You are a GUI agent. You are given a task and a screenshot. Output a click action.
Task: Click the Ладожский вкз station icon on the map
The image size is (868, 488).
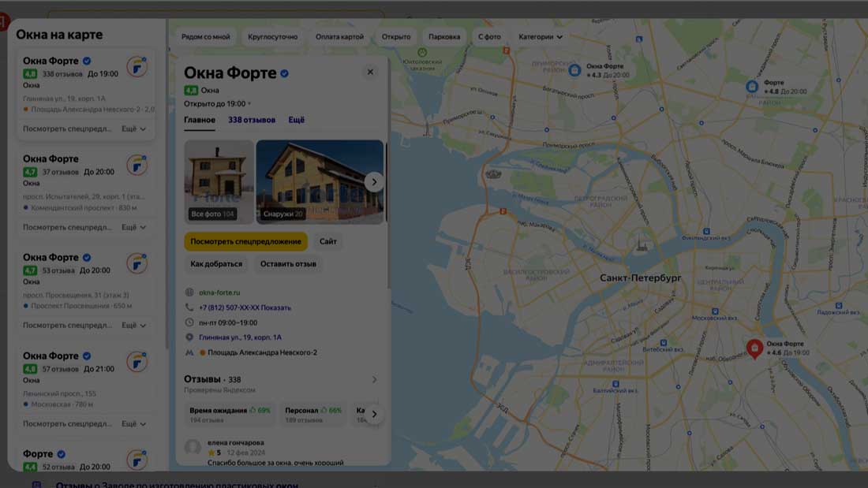click(839, 305)
